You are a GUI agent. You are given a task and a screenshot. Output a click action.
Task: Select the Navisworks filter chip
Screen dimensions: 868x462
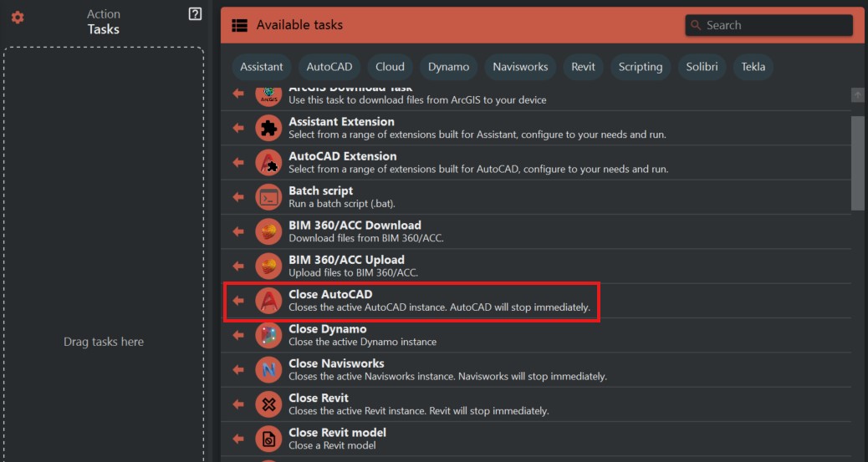tap(520, 67)
